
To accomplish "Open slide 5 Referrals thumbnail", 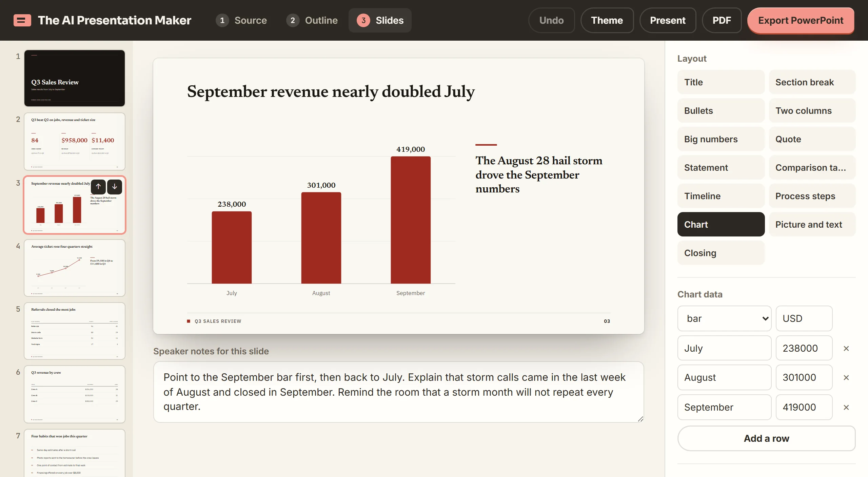I will click(x=75, y=331).
